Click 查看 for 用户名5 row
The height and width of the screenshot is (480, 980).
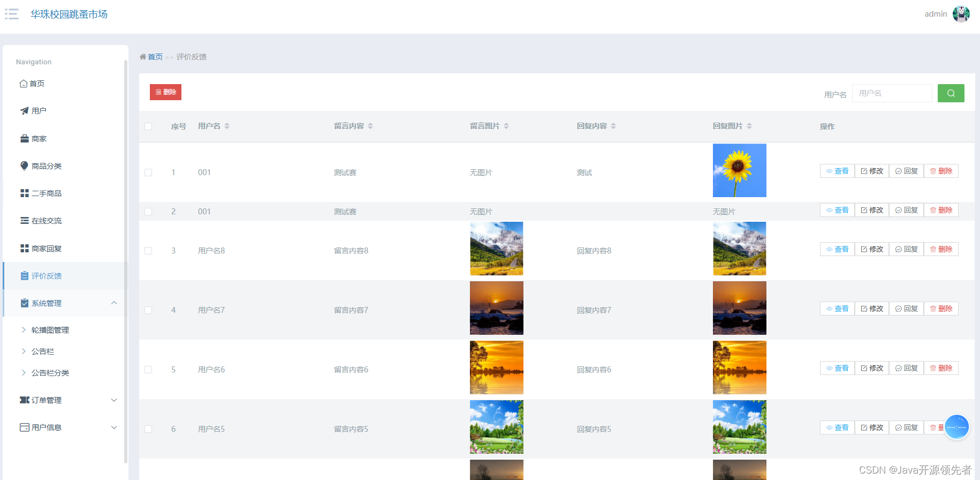[x=837, y=427]
